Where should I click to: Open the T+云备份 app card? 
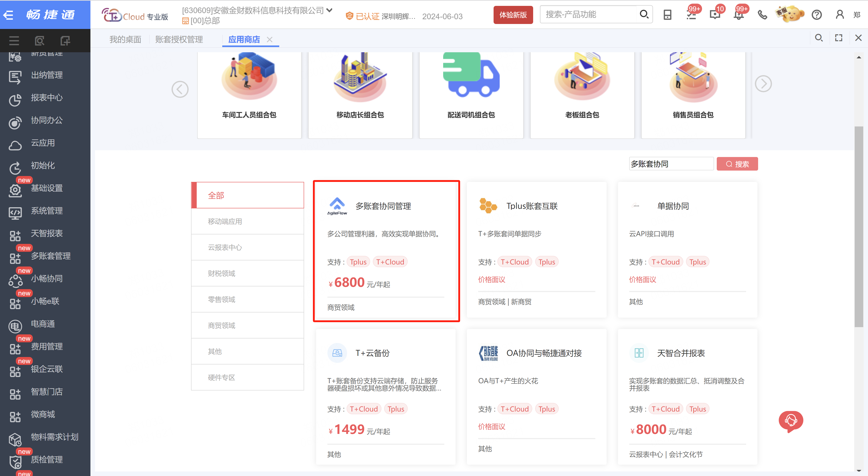(x=386, y=397)
